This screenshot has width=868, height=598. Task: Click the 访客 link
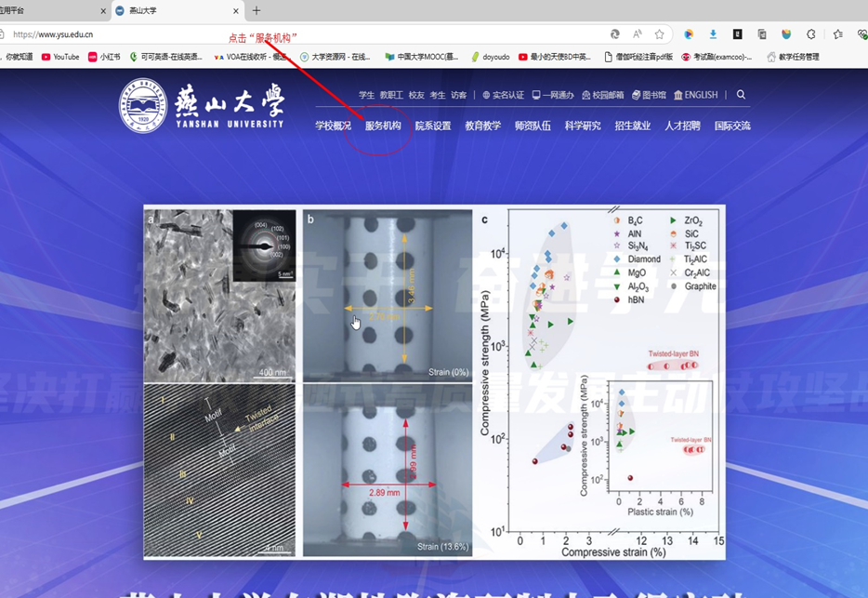point(458,95)
